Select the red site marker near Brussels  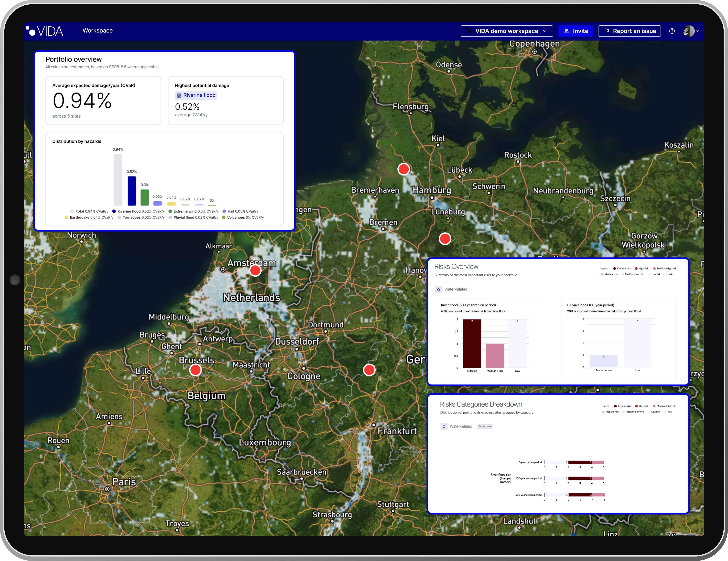[x=195, y=370]
